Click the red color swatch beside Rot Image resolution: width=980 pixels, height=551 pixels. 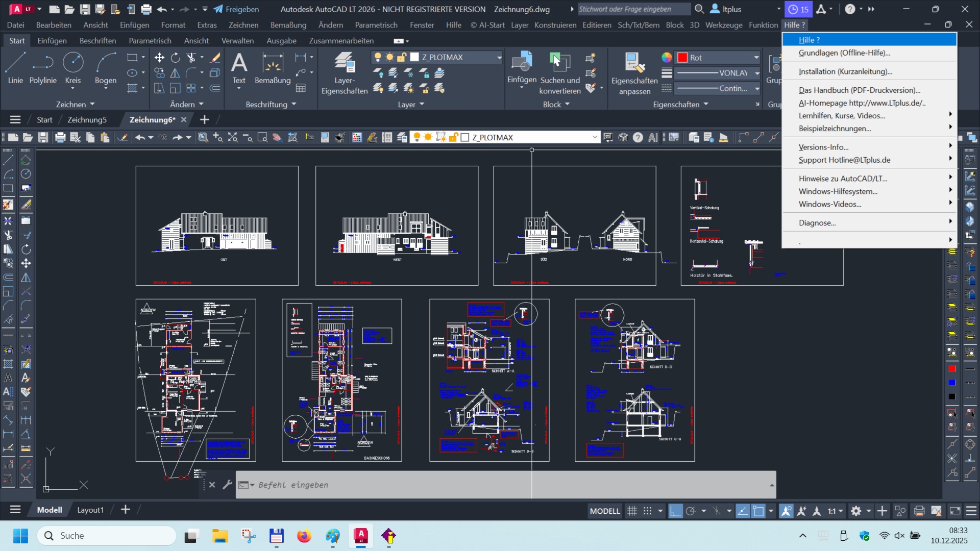[682, 58]
